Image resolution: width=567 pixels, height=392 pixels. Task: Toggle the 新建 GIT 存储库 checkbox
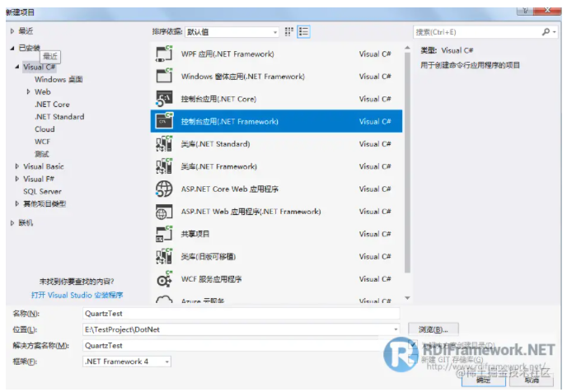pyautogui.click(x=413, y=360)
